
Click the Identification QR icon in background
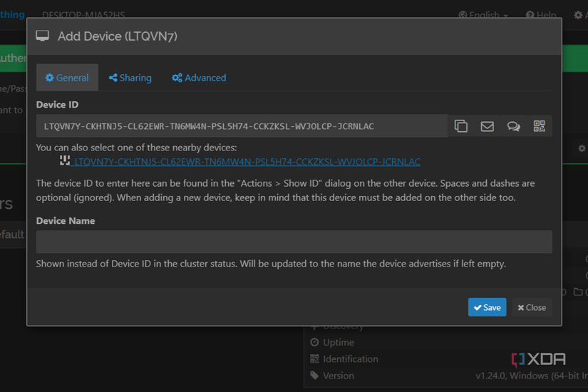[x=314, y=359]
